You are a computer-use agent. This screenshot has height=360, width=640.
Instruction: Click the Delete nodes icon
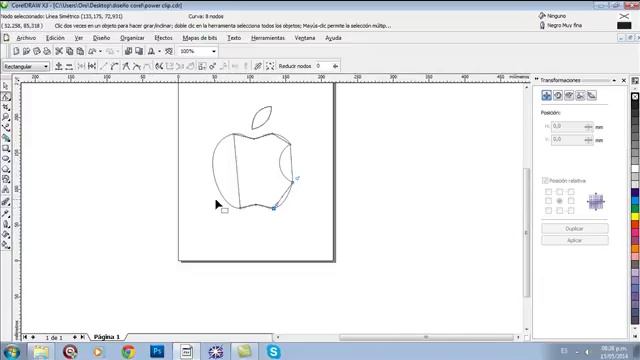coord(69,66)
